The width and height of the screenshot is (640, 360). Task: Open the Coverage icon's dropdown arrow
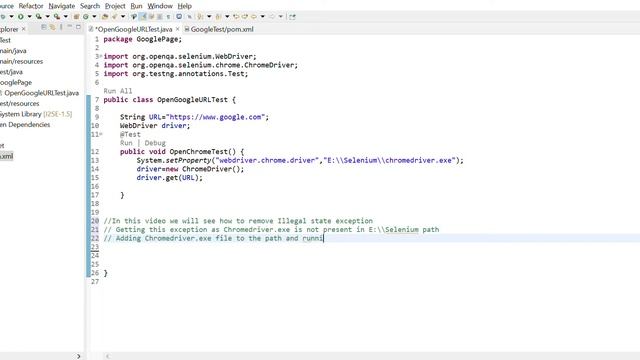(47, 17)
